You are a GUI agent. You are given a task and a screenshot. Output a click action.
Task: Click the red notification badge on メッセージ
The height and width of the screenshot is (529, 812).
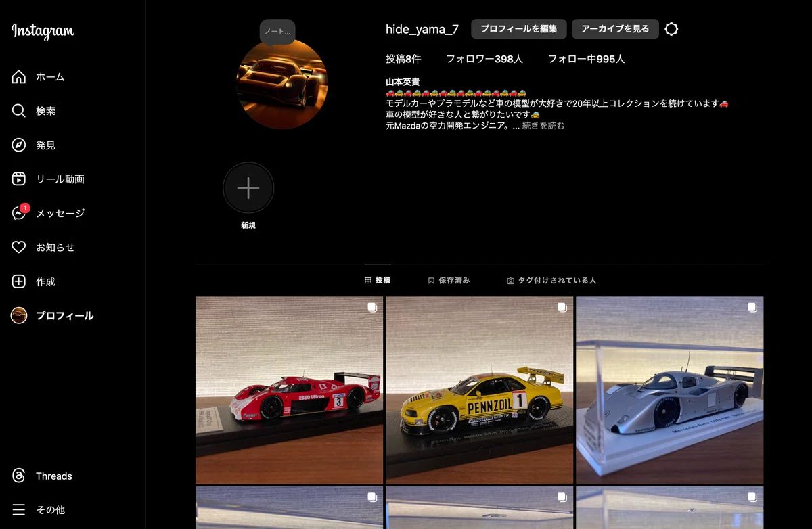[x=25, y=208]
